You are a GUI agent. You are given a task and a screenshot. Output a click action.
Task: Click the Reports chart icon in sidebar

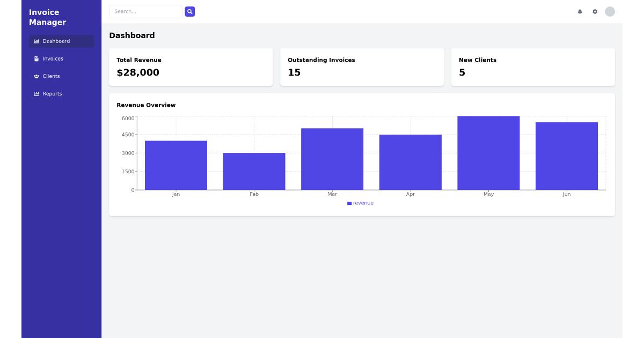click(36, 94)
